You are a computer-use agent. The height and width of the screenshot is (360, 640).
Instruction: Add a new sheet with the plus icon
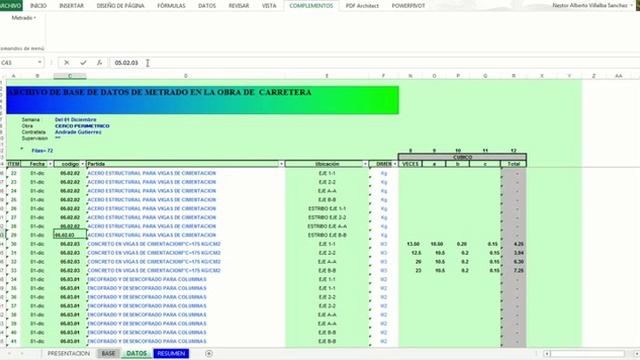pyautogui.click(x=209, y=353)
